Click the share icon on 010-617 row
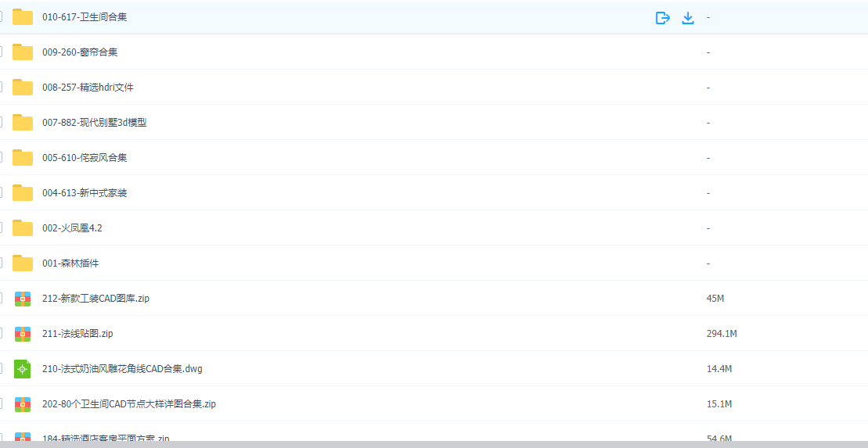 tap(662, 18)
